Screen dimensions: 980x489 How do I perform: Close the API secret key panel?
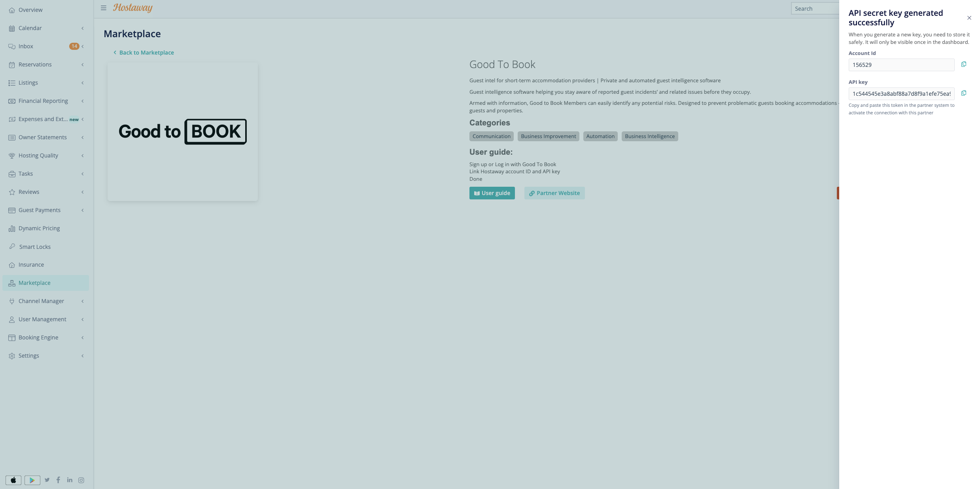tap(969, 18)
